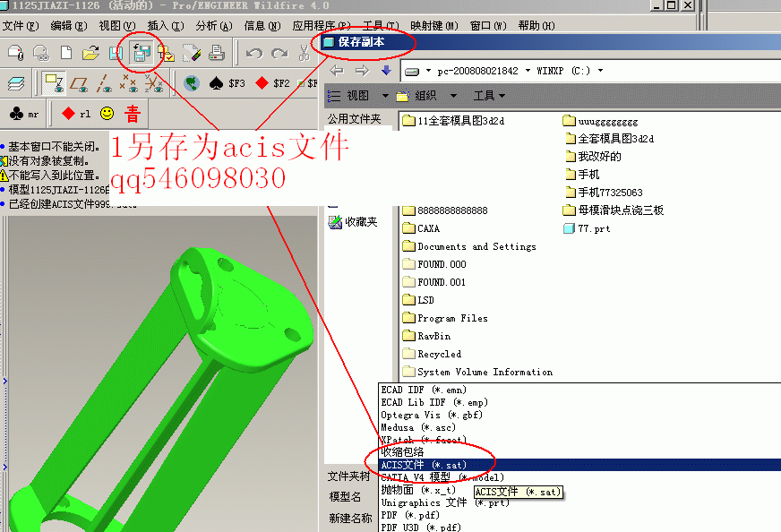The width and height of the screenshot is (781, 532).
Task: Click the blue down arrow in dialog
Action: (386, 70)
